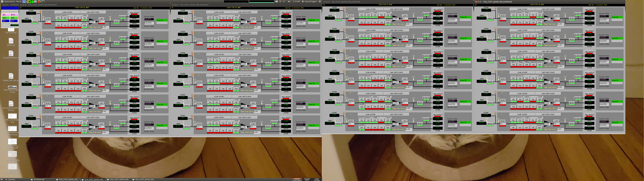This screenshot has width=644, height=181.
Task: Switch to Matlab DTT workspace
Action: [x=307, y=179]
